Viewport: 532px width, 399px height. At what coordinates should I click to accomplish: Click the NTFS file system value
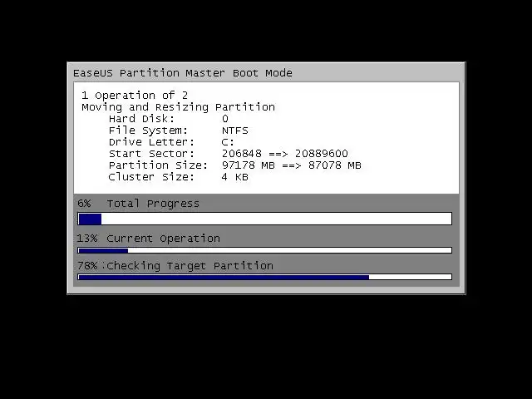[235, 131]
